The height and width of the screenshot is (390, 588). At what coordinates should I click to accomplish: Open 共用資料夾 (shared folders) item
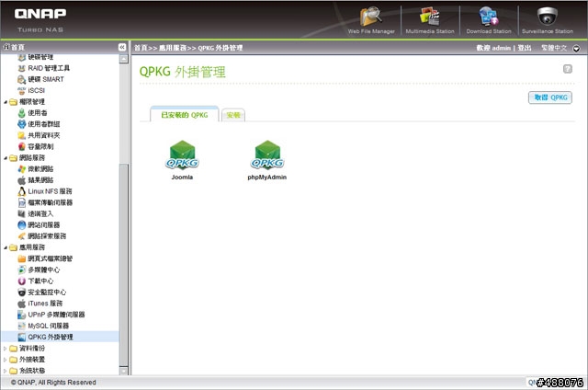43,135
